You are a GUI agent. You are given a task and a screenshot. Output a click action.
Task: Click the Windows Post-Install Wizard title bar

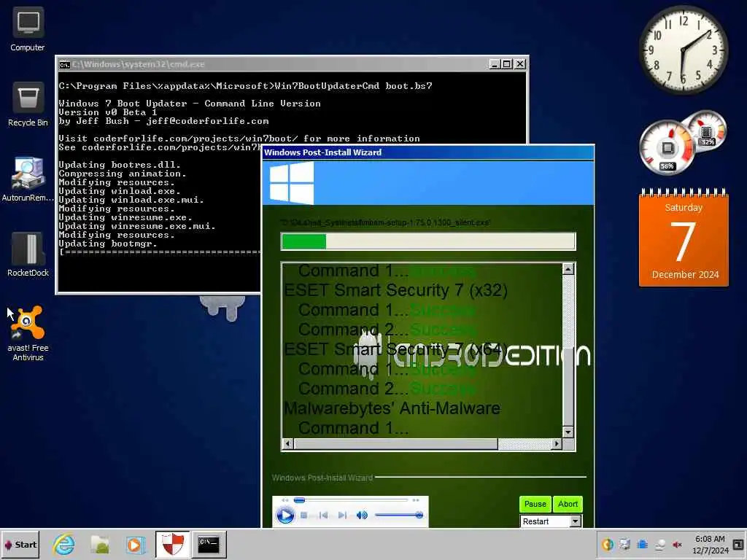pos(427,152)
